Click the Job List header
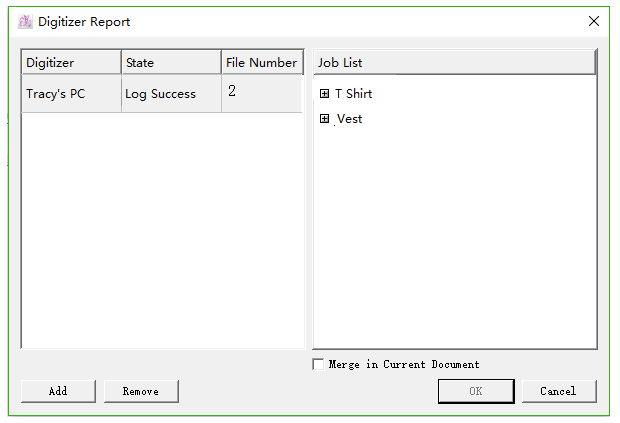The height and width of the screenshot is (423, 620). pos(454,62)
